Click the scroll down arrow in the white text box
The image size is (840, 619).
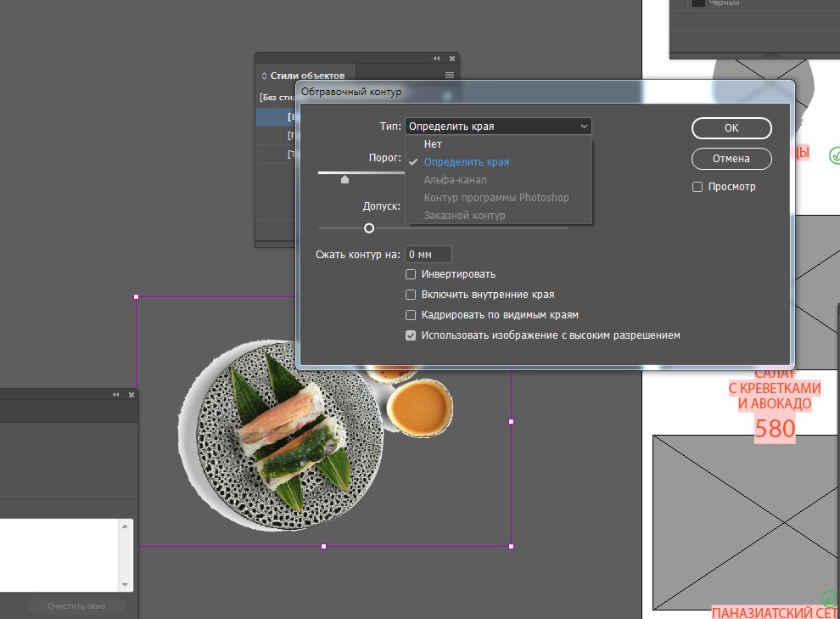pyautogui.click(x=126, y=585)
